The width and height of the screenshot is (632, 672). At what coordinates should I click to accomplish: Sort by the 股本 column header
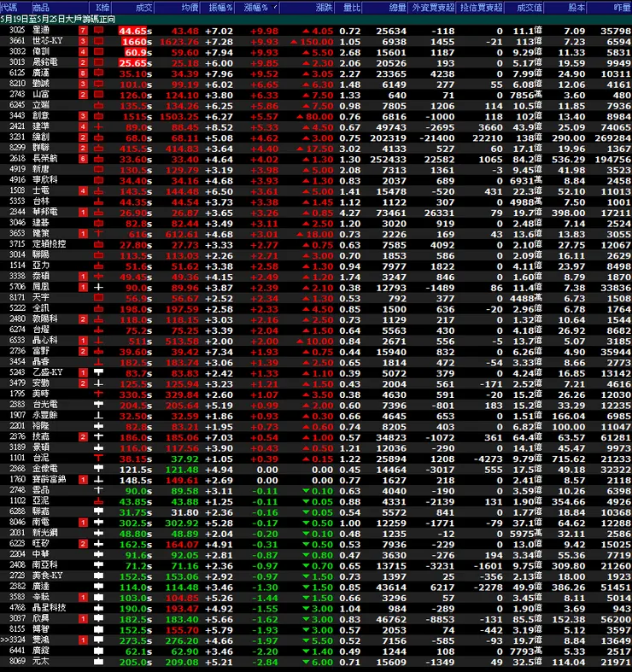click(x=565, y=8)
